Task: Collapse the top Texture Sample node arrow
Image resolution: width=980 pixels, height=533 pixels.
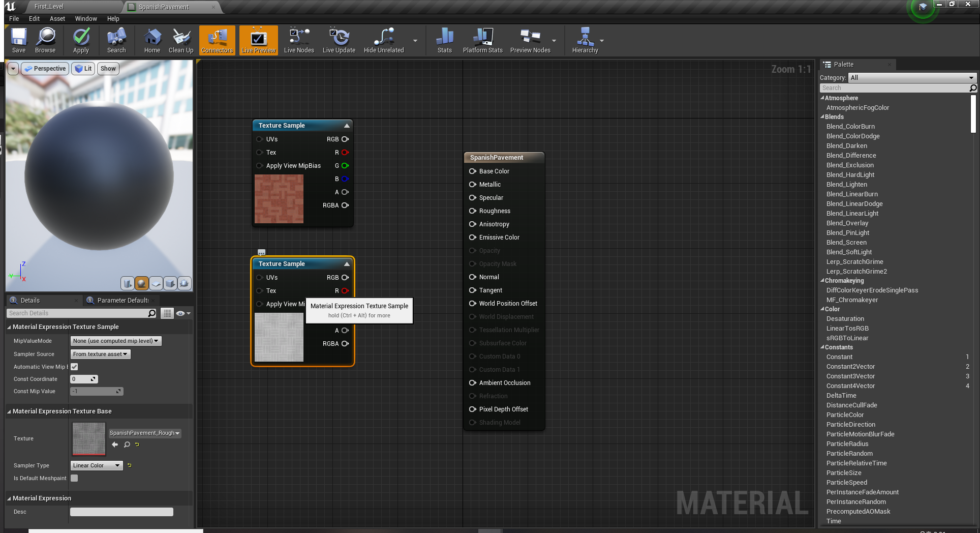Action: pyautogui.click(x=347, y=126)
